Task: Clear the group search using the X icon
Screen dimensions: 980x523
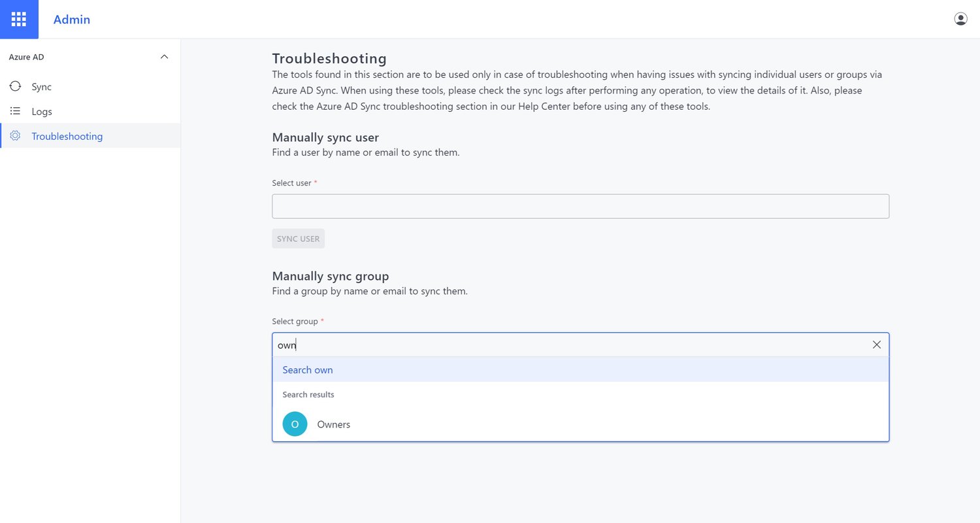Action: pos(876,345)
